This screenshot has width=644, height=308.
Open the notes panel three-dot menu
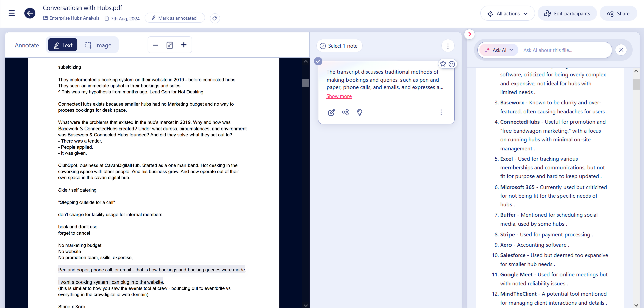448,46
